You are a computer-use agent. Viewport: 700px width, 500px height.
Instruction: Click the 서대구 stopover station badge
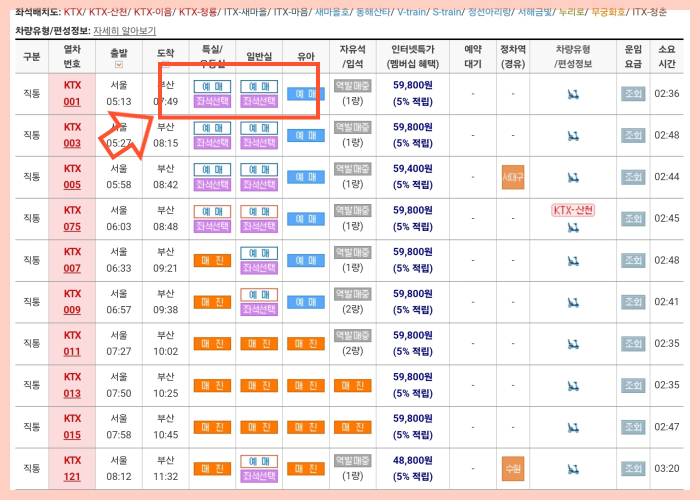coord(513,177)
